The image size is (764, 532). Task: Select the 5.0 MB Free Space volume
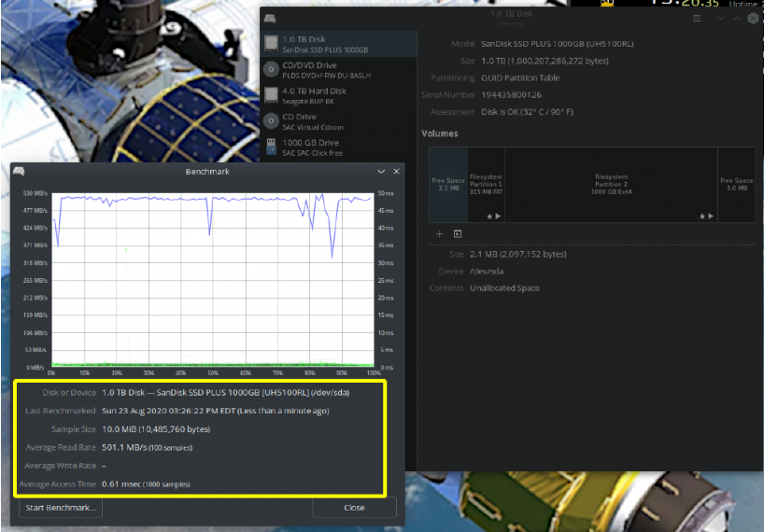pos(736,185)
